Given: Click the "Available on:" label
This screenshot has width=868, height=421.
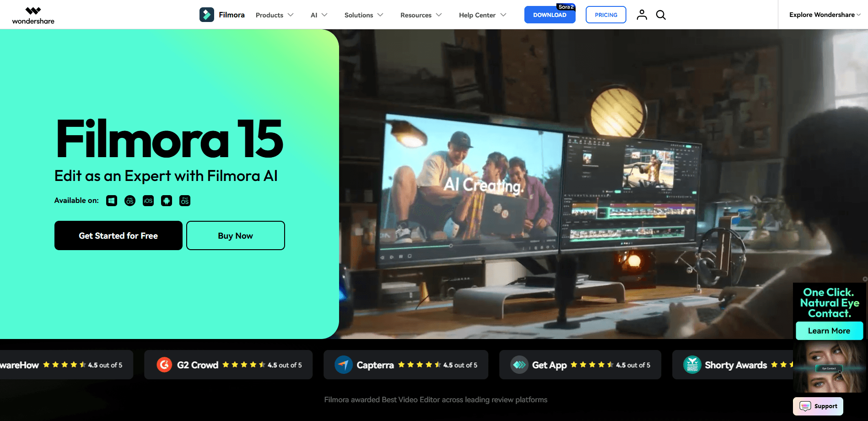Looking at the screenshot, I should click(x=76, y=201).
